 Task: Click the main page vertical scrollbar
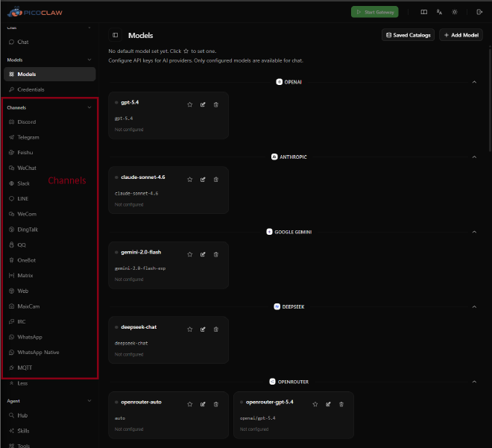(490, 99)
